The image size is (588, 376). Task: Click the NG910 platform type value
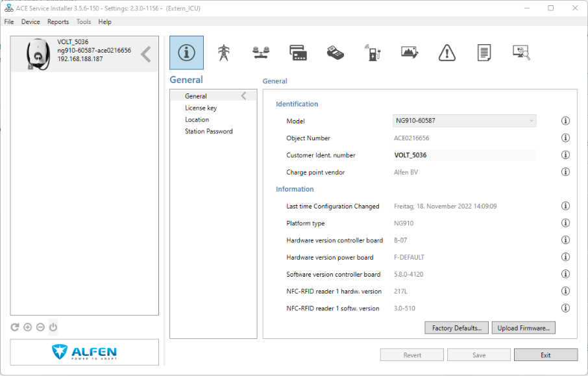pyautogui.click(x=404, y=223)
